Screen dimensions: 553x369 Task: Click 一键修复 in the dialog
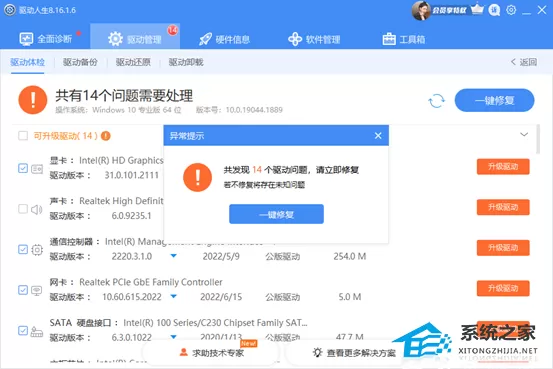point(276,214)
